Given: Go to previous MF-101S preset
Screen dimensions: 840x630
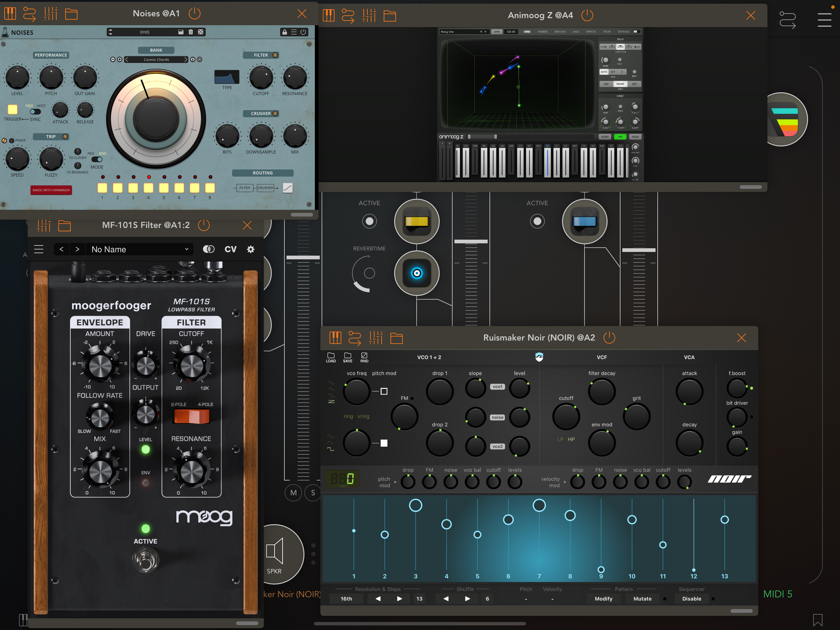Looking at the screenshot, I should (61, 249).
